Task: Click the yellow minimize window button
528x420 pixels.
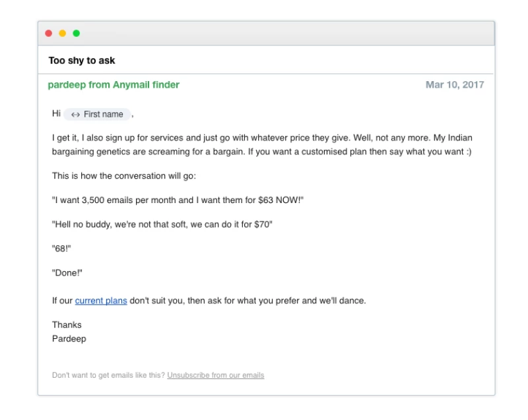Action: [x=63, y=34]
